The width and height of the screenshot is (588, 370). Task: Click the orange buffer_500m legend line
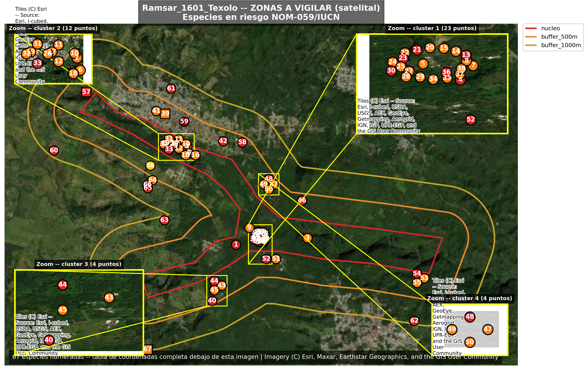(x=531, y=37)
